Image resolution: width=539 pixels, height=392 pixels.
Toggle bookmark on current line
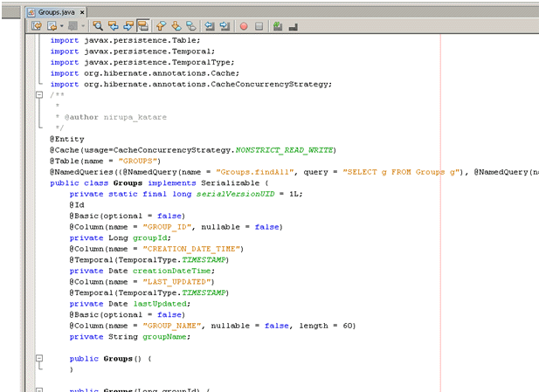(x=191, y=26)
